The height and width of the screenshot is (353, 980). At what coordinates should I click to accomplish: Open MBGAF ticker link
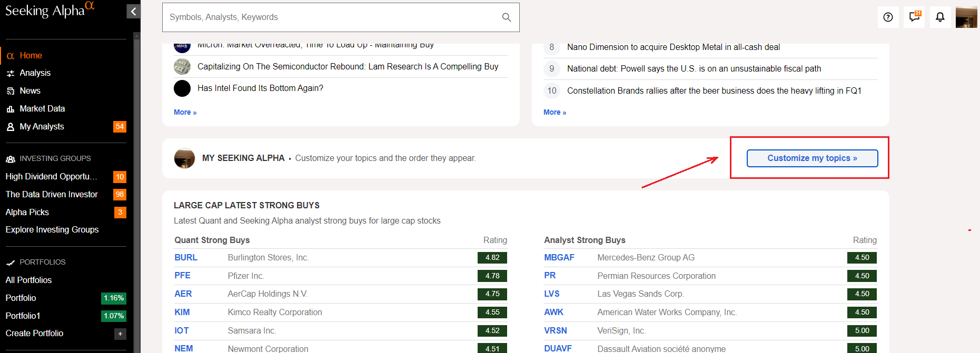tap(559, 258)
